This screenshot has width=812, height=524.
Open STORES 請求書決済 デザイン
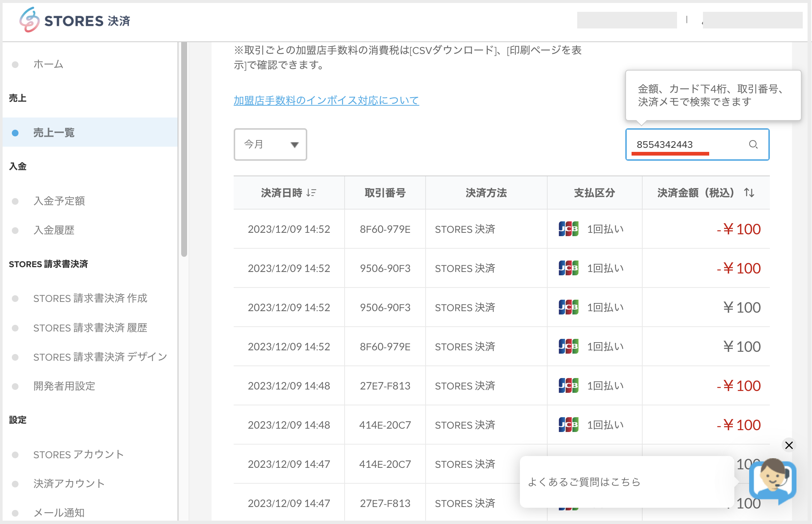tap(100, 357)
